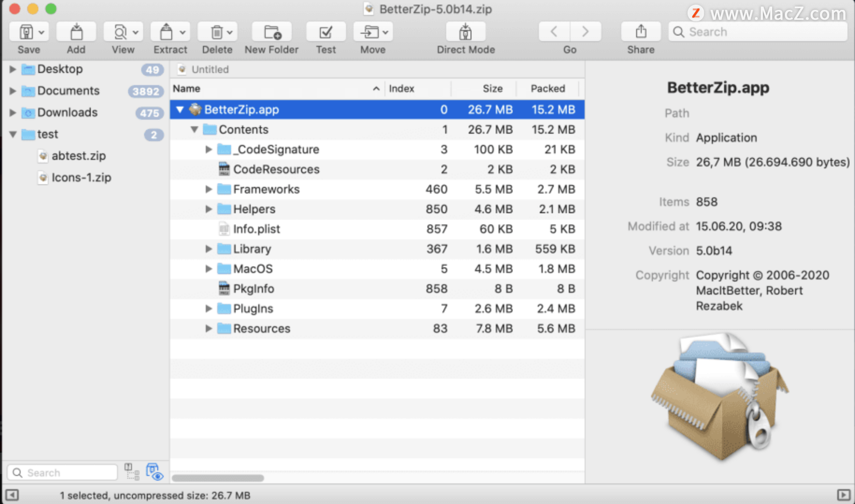Toggle info panel with bottom-right status icon
The height and width of the screenshot is (504, 855).
click(843, 495)
